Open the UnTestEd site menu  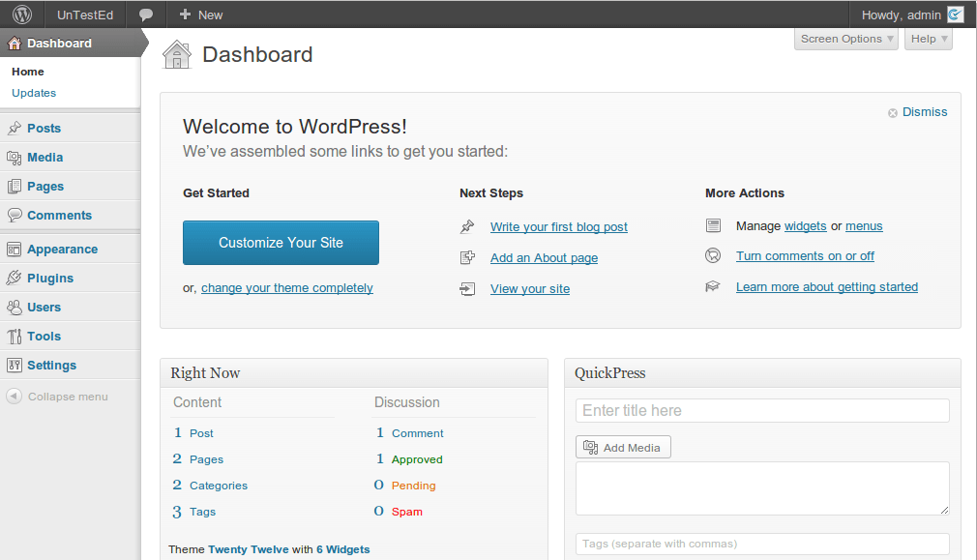coord(85,15)
